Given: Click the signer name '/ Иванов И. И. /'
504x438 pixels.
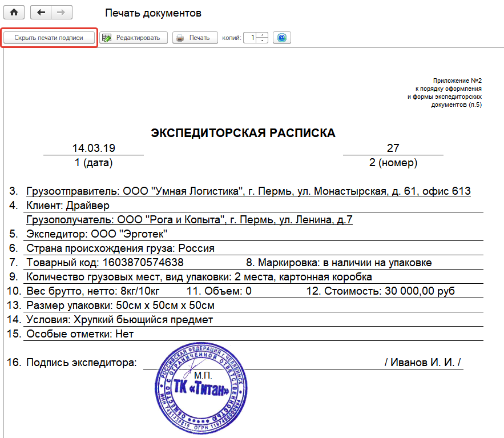Looking at the screenshot, I should (x=423, y=363).
